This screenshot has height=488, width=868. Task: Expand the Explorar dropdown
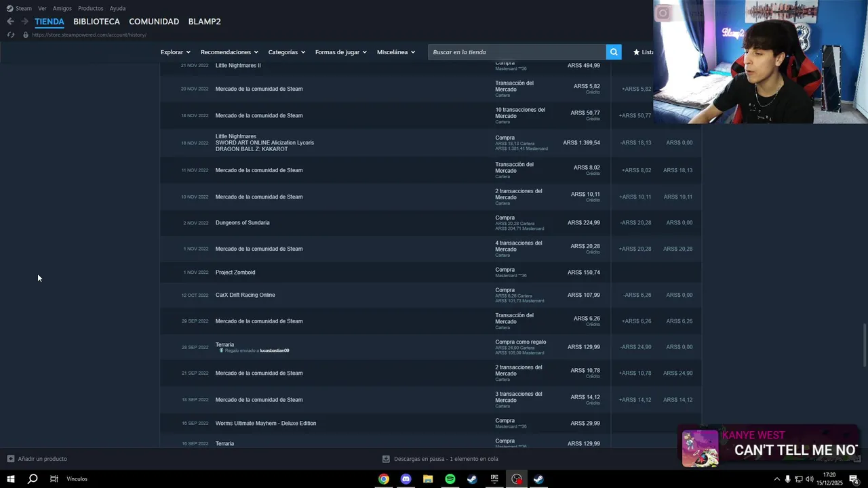coord(175,52)
